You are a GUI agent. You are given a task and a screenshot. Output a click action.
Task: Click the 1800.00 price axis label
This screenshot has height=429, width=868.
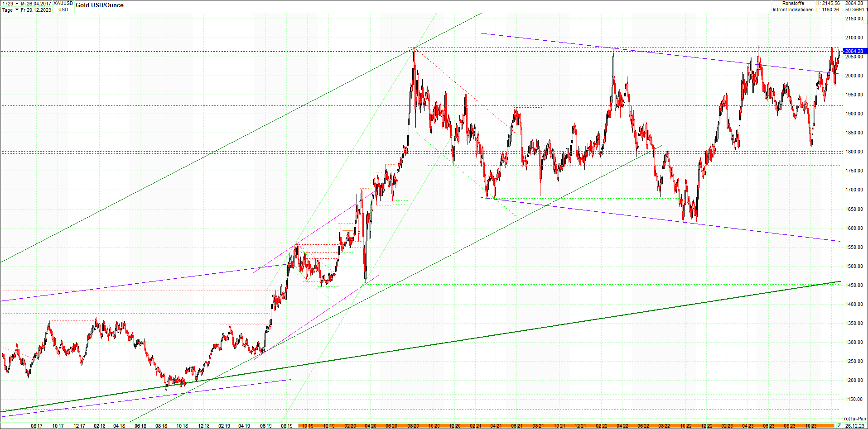click(x=854, y=152)
